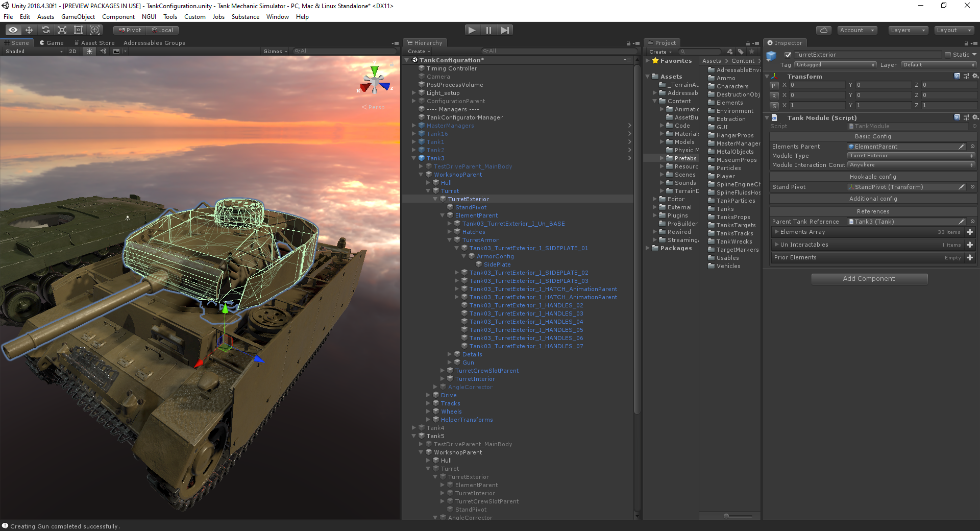
Task: Select the Move tool in toolbar
Action: 29,30
